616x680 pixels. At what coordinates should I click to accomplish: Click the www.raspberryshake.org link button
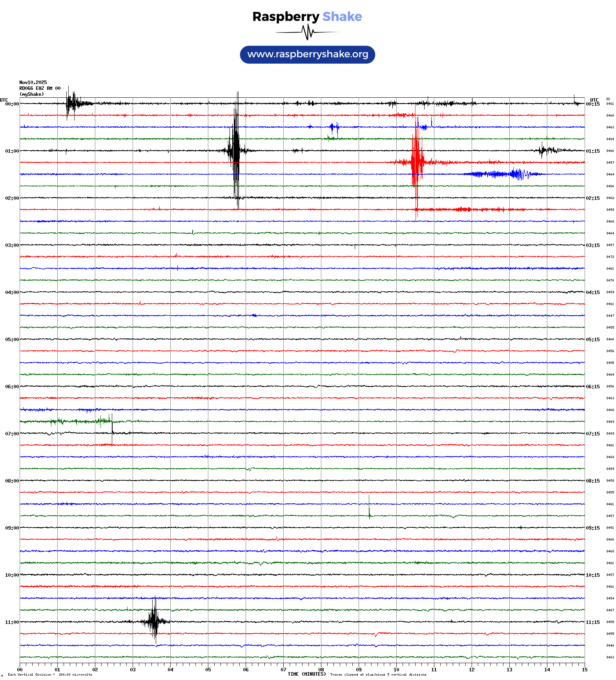coord(307,55)
